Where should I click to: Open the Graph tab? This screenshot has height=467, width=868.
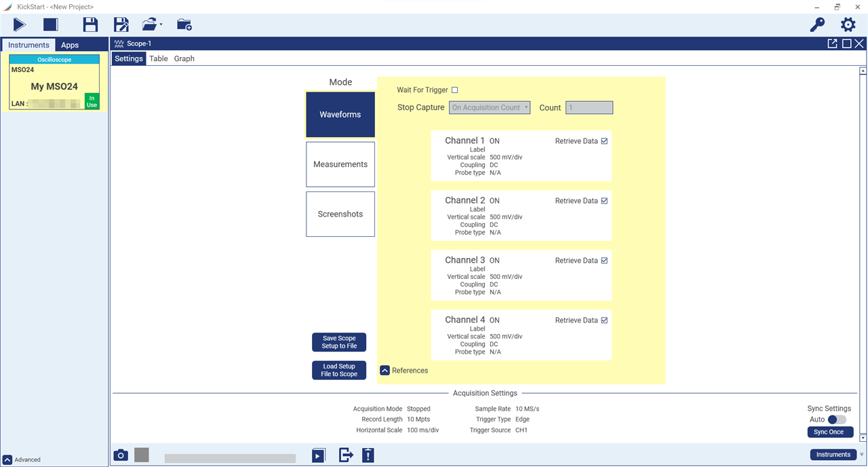(184, 58)
